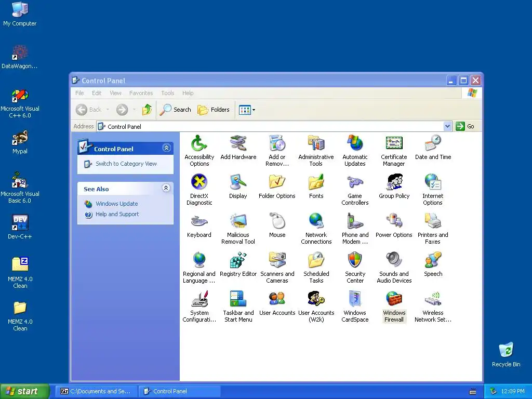Click the Search toolbar button
532x399 pixels.
tap(176, 110)
